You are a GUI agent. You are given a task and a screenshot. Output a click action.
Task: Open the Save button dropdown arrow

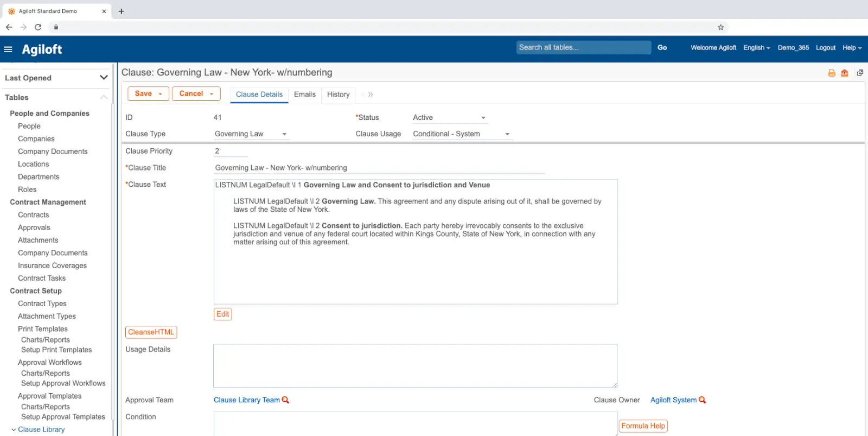(x=161, y=94)
